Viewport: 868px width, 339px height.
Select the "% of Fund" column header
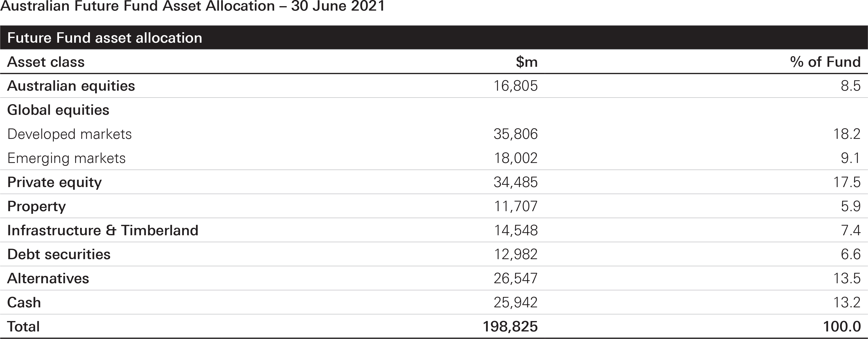(x=825, y=62)
